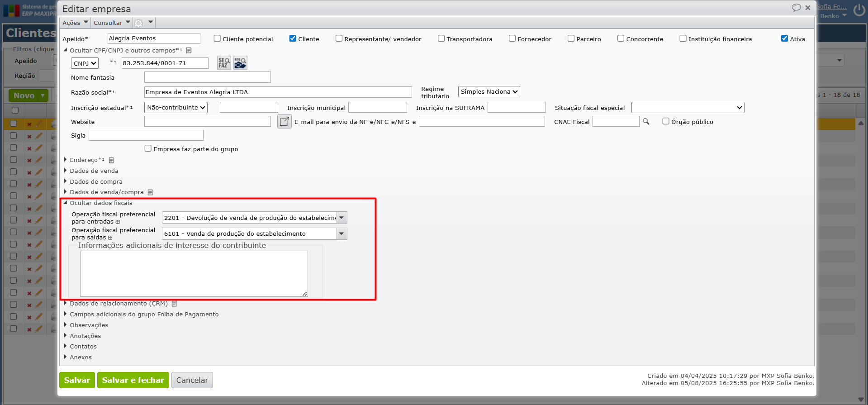Click the gear settings icon in toolbar
Screen dimensions: 868x405
[x=139, y=23]
